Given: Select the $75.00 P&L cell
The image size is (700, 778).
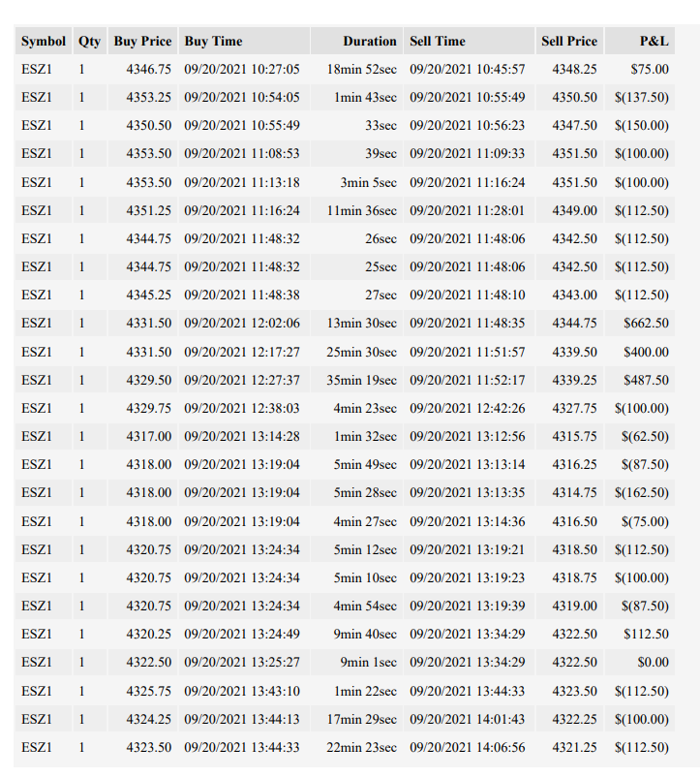Looking at the screenshot, I should (x=640, y=69).
